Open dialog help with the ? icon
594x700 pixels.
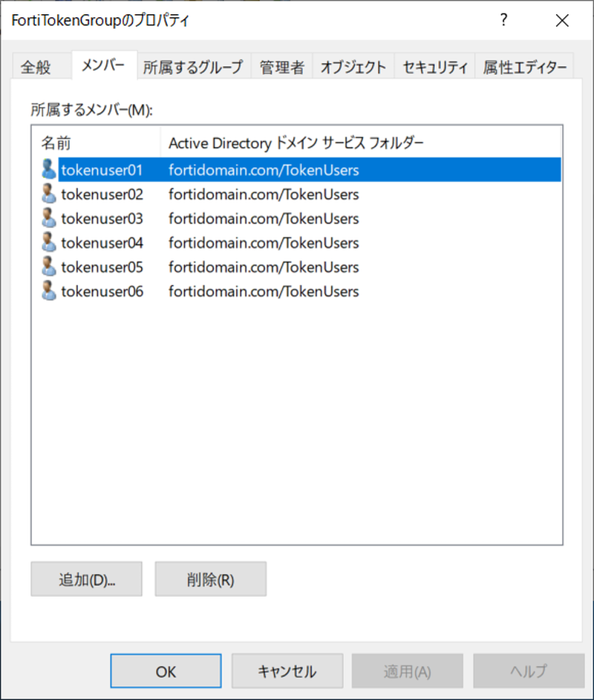pyautogui.click(x=503, y=21)
